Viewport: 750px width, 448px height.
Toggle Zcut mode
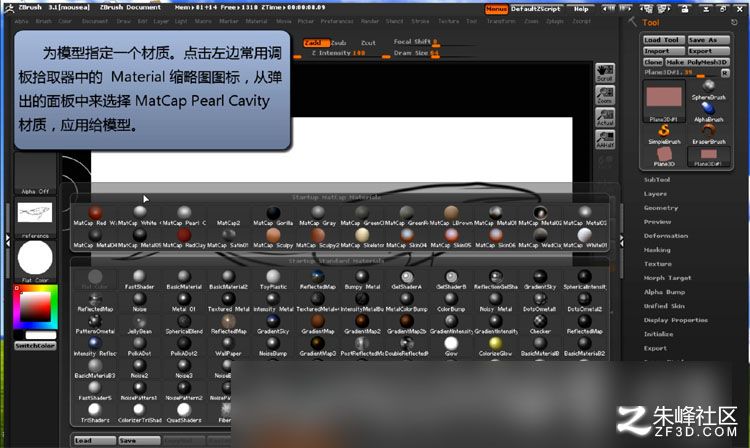pyautogui.click(x=368, y=43)
